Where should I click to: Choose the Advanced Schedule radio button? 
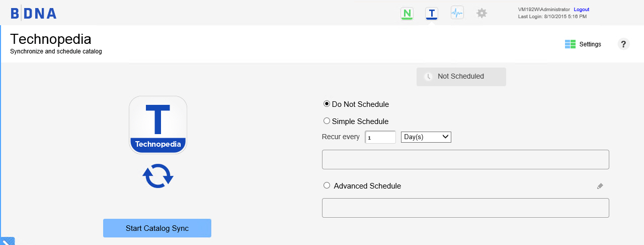pos(327,186)
